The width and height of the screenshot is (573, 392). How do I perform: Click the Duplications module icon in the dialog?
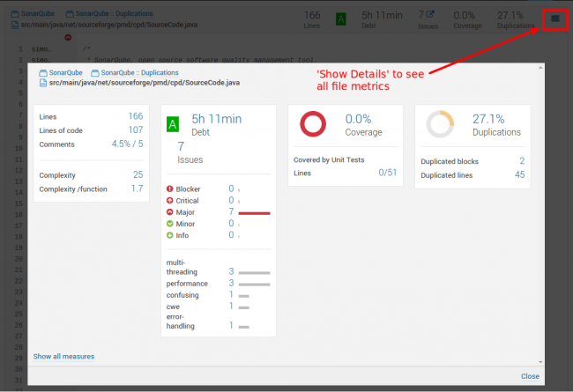95,73
